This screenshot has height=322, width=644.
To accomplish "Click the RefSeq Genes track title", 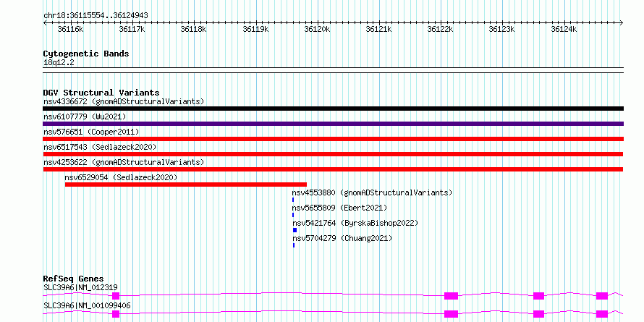I will (74, 279).
